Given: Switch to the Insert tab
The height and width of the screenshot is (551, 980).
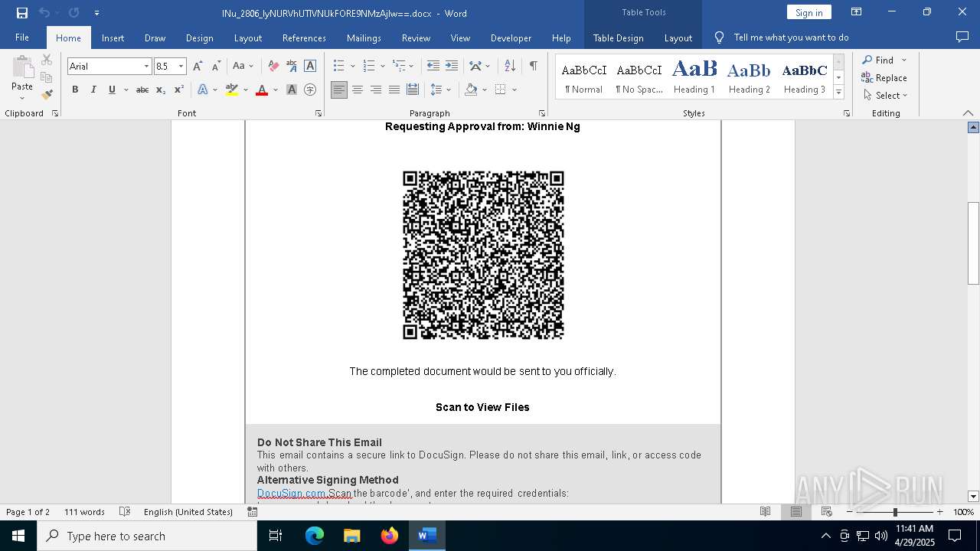Looking at the screenshot, I should (x=113, y=37).
